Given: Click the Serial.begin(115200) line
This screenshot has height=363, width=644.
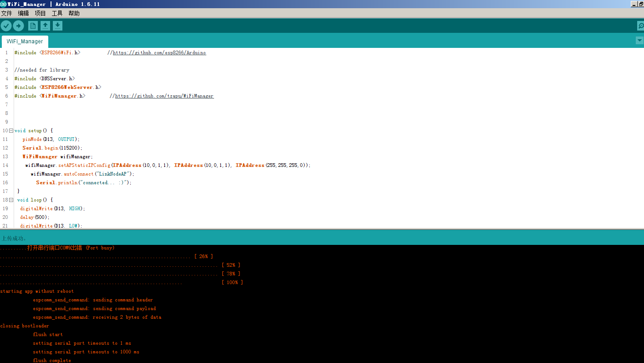Looking at the screenshot, I should pyautogui.click(x=52, y=148).
